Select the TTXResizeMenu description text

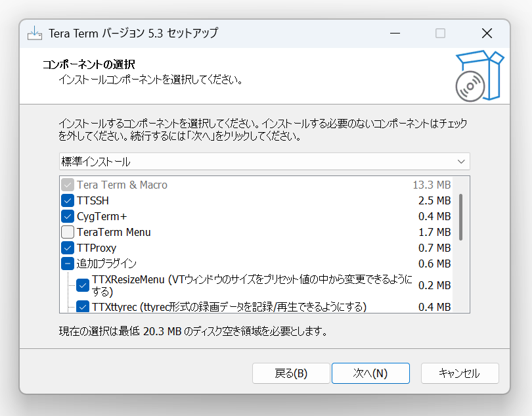pyautogui.click(x=252, y=285)
